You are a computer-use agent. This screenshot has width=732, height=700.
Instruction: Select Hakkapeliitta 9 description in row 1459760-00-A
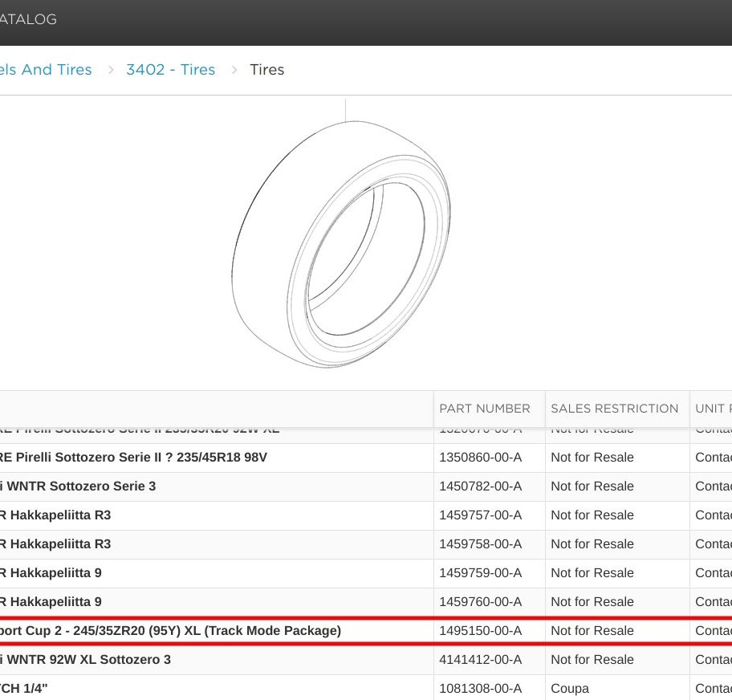(x=51, y=602)
